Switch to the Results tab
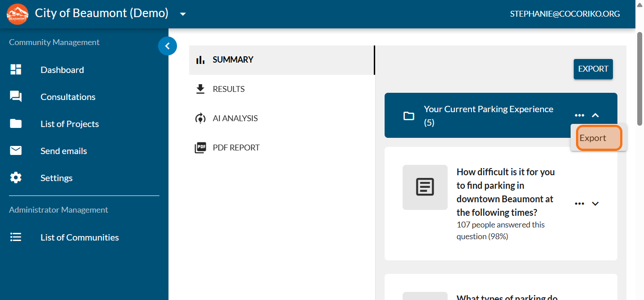This screenshot has height=300, width=644. click(x=229, y=89)
